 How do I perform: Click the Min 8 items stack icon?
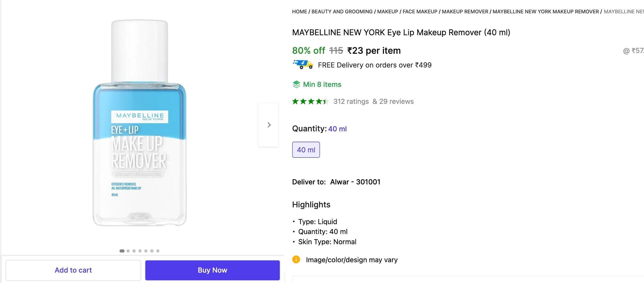296,84
